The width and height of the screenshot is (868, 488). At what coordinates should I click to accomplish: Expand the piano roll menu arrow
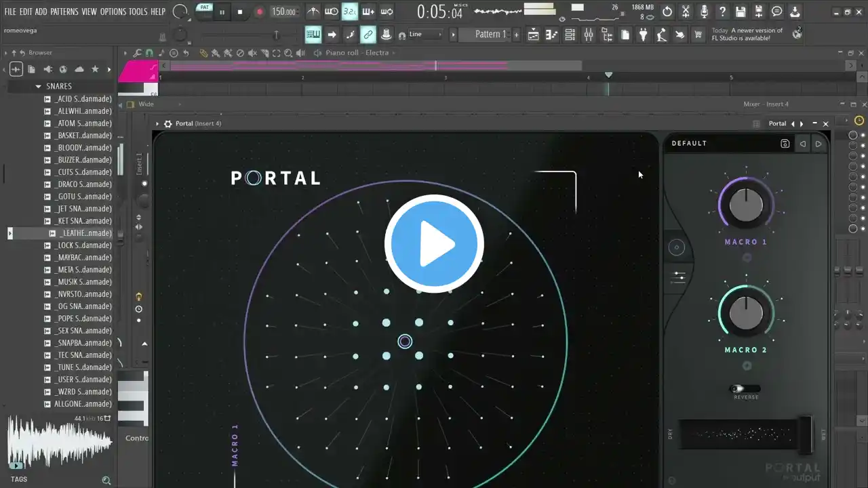pyautogui.click(x=125, y=53)
